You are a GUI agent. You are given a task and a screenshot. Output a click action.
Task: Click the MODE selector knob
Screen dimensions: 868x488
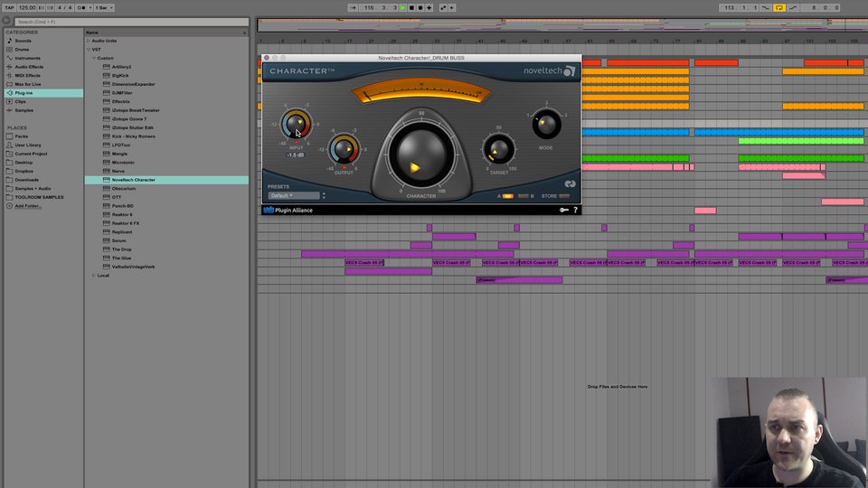point(546,125)
